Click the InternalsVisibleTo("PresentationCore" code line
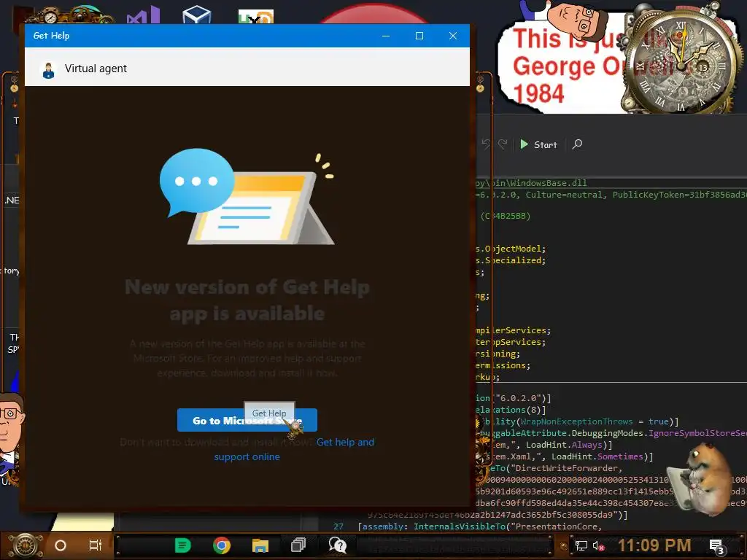The image size is (747, 560). (481, 526)
